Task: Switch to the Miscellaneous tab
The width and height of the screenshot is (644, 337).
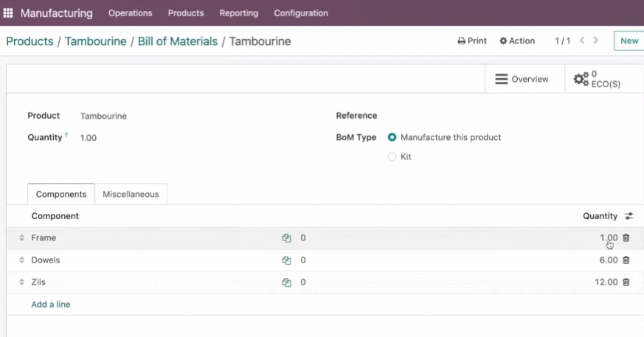Action: pyautogui.click(x=131, y=194)
